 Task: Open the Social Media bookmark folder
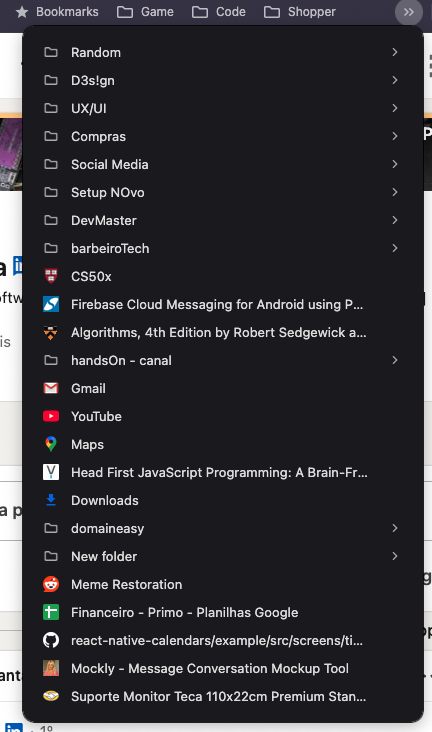(223, 164)
